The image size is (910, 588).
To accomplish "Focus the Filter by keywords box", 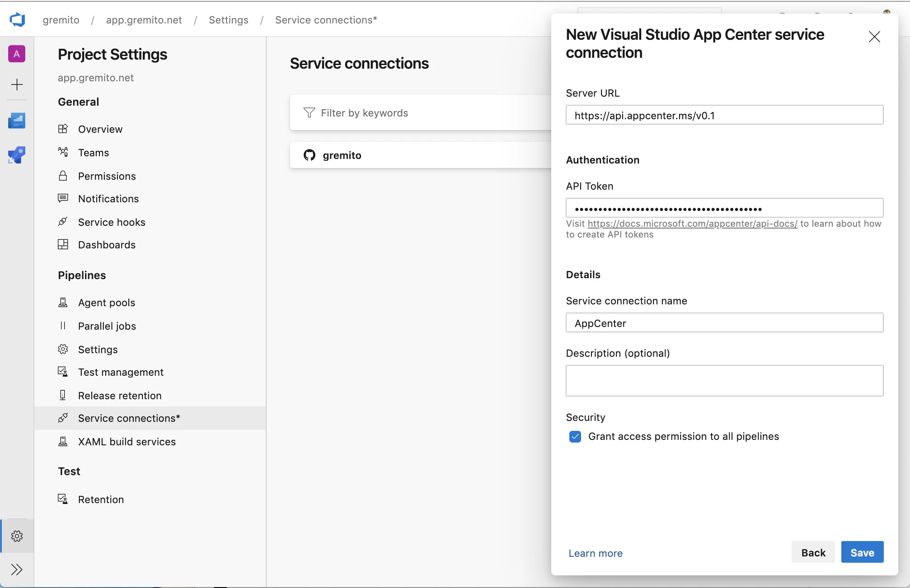I will pyautogui.click(x=420, y=113).
